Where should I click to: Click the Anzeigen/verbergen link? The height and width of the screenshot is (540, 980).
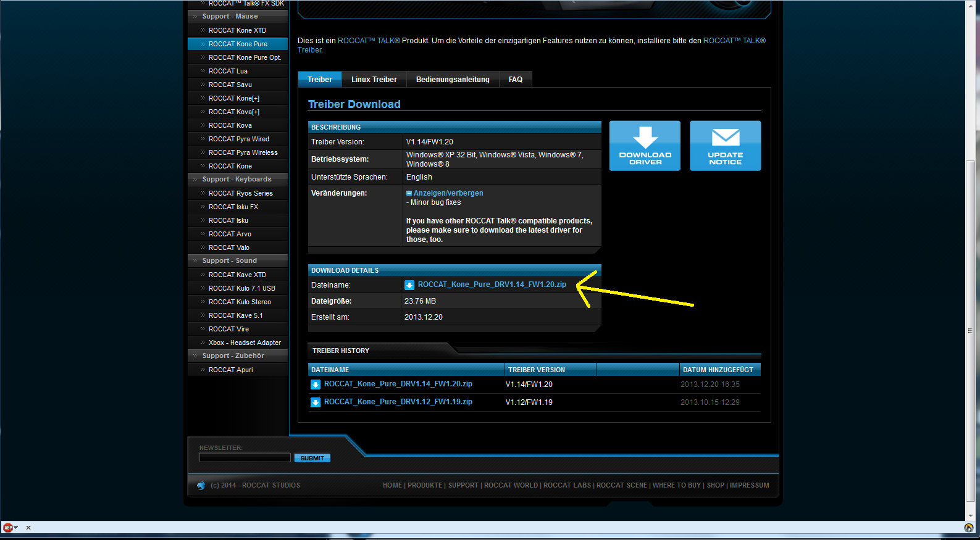pyautogui.click(x=448, y=193)
